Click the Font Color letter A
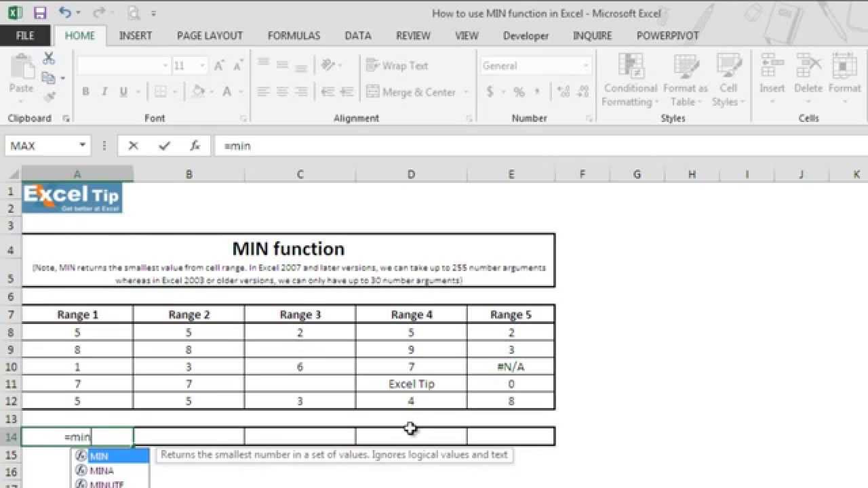This screenshot has width=868, height=488. click(226, 92)
